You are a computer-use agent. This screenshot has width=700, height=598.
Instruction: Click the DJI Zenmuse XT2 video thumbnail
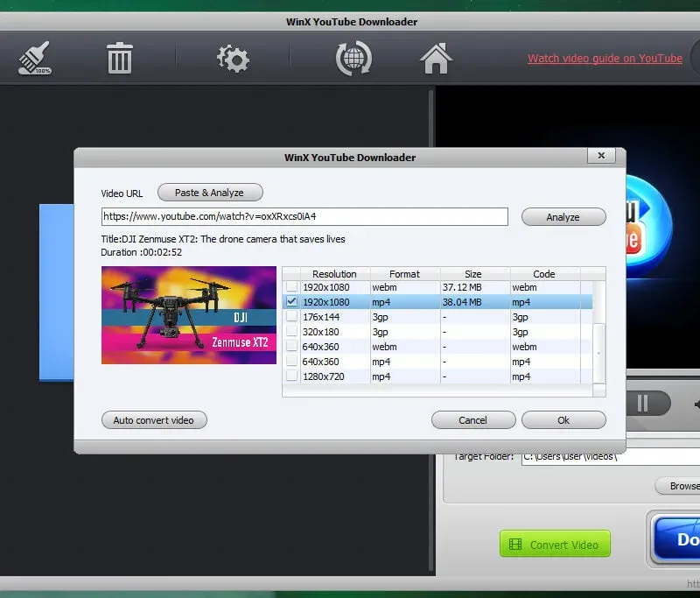pyautogui.click(x=189, y=315)
